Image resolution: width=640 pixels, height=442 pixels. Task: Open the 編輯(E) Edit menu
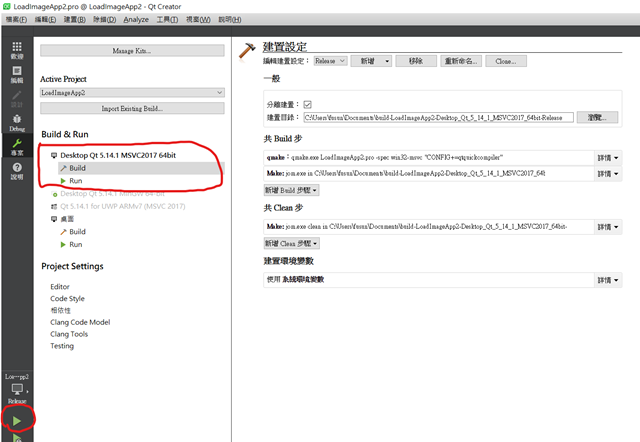pos(45,19)
